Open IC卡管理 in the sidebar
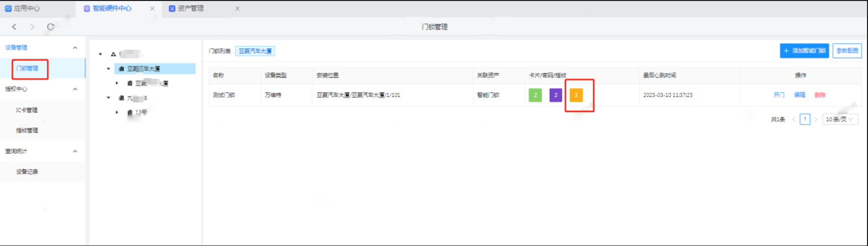 [27, 110]
